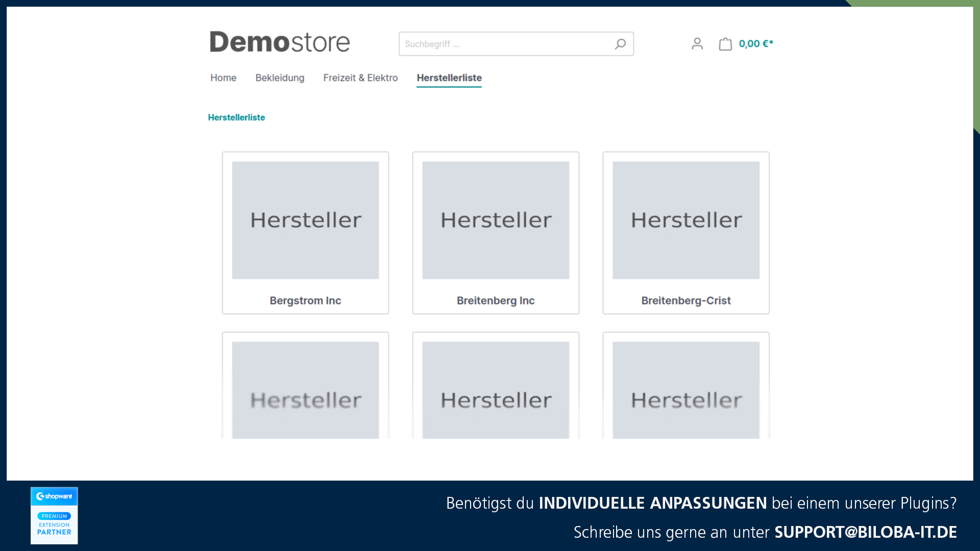Open the cart total 0,00 €

756,44
